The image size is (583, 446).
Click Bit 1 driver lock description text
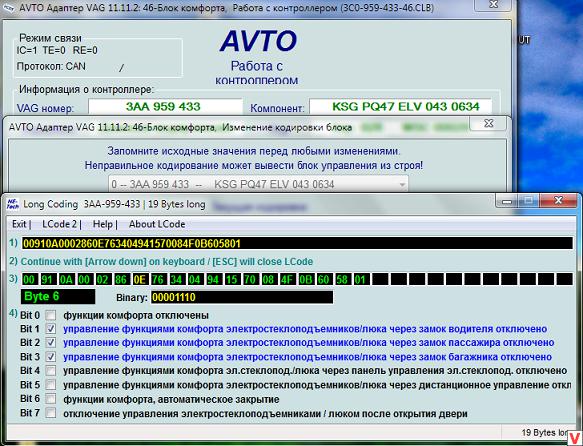coord(305,329)
